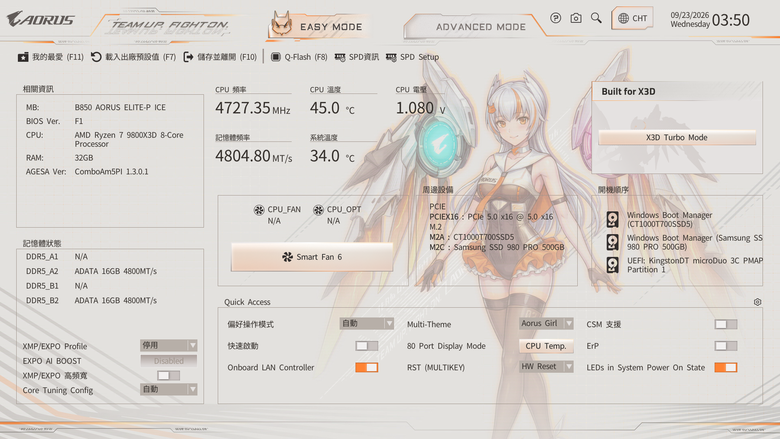Click DDR5_B1 N/A row

coord(57,286)
